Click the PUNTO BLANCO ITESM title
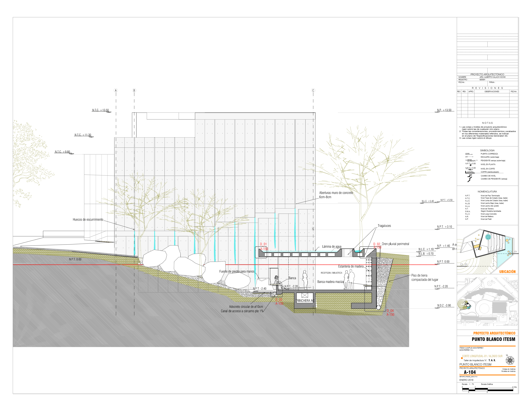The width and height of the screenshot is (532, 411). [493, 339]
